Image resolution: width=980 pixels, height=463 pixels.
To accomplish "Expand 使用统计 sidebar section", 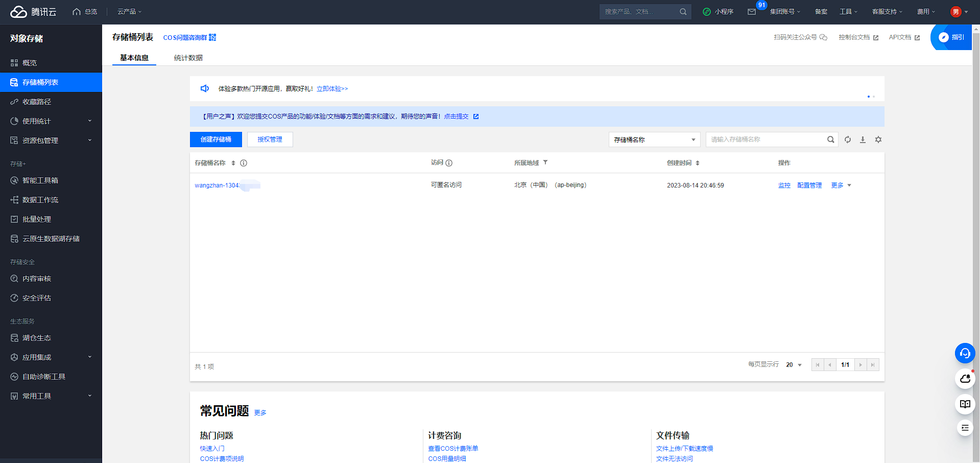I will [51, 121].
